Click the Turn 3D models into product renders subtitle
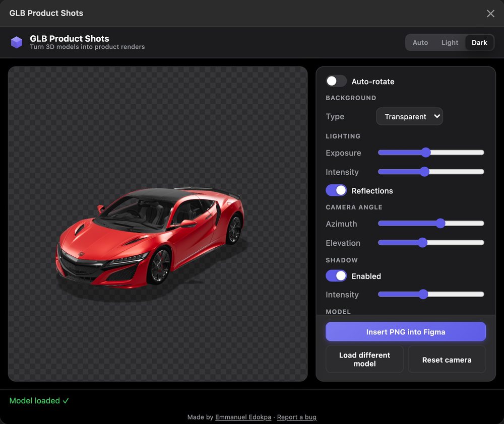The image size is (504, 424). click(87, 47)
